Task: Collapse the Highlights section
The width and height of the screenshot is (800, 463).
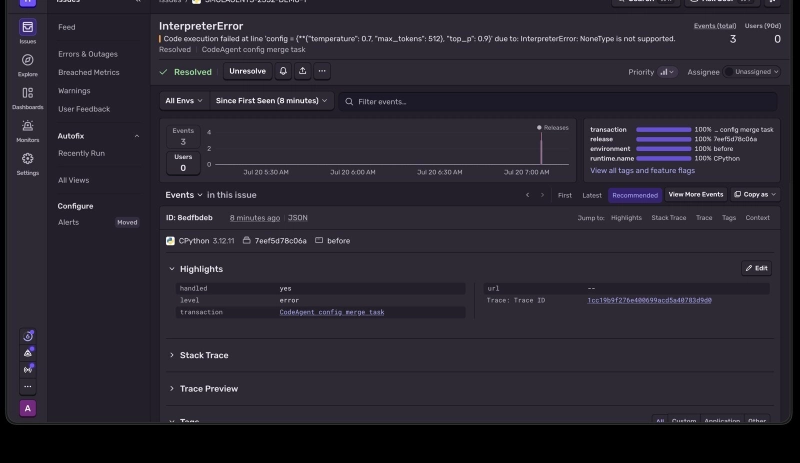Action: [172, 269]
